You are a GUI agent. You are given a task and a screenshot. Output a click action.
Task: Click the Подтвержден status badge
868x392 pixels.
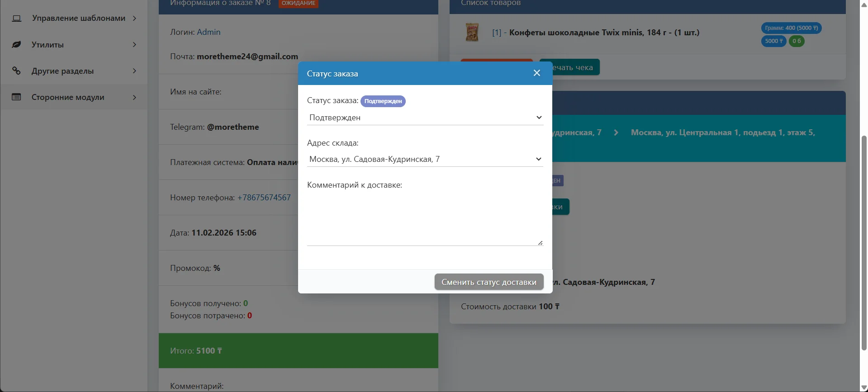click(383, 101)
